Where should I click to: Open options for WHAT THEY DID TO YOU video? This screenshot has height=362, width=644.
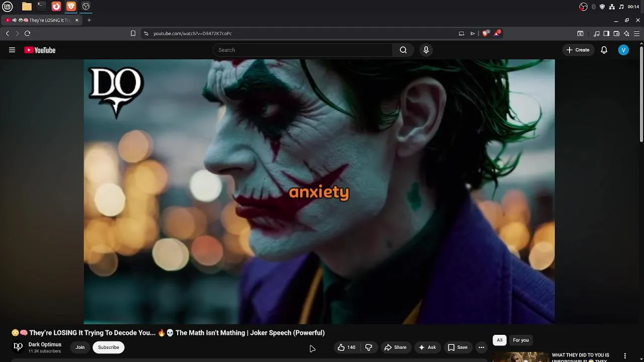coord(625,356)
